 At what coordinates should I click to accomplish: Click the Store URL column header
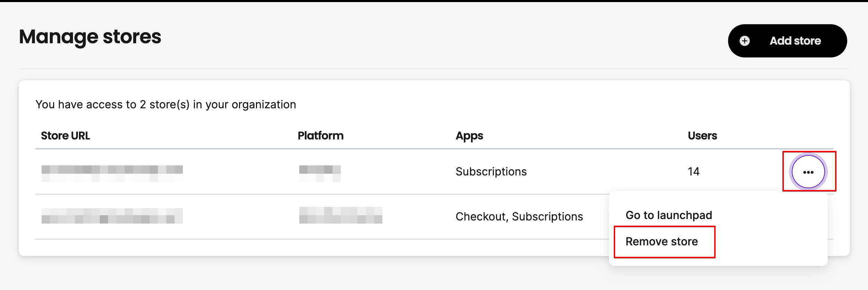point(65,136)
